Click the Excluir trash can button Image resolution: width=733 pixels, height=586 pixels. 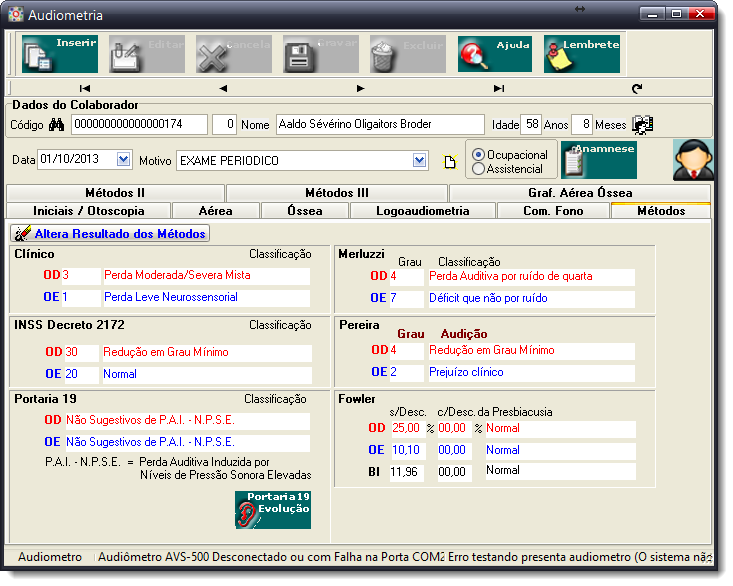click(408, 54)
